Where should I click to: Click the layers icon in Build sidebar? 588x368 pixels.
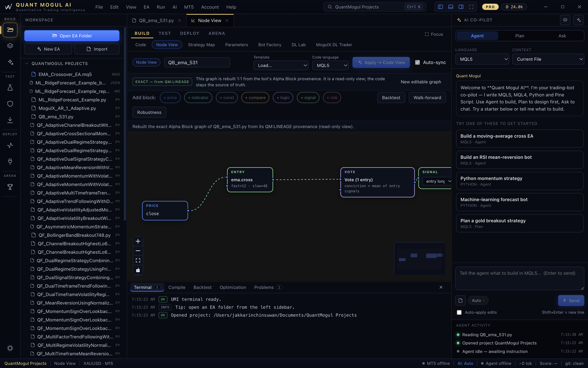(10, 46)
